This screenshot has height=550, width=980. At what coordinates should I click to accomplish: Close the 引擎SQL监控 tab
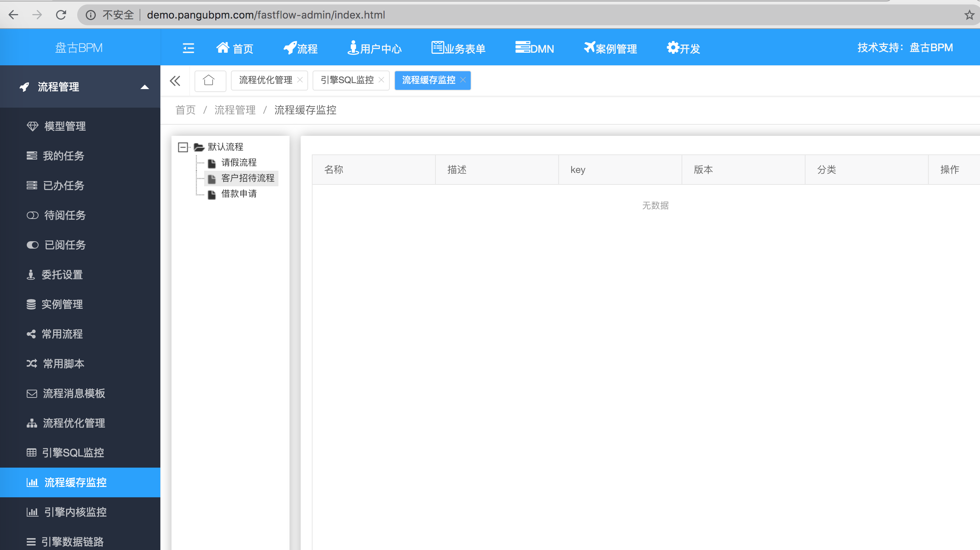(382, 80)
